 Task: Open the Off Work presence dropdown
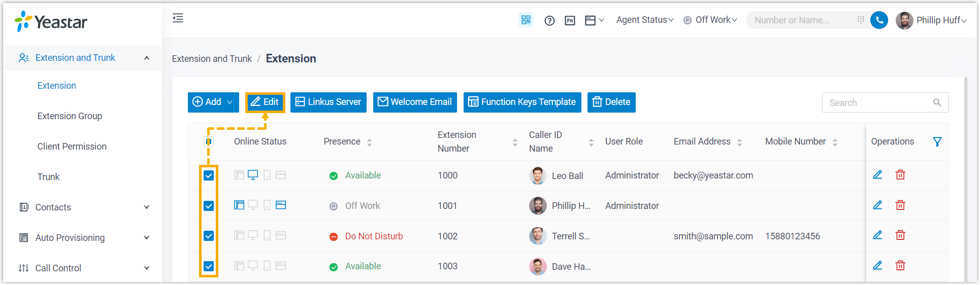pyautogui.click(x=710, y=20)
